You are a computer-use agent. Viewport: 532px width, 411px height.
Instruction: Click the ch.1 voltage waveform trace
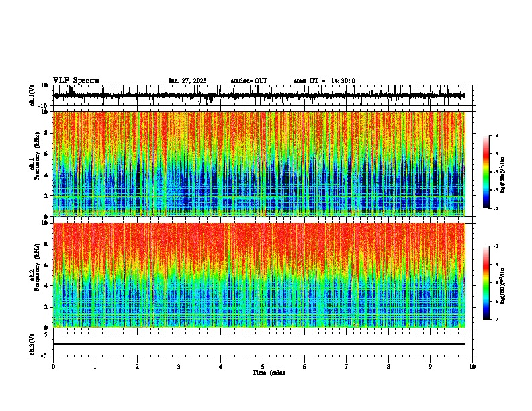[259, 95]
